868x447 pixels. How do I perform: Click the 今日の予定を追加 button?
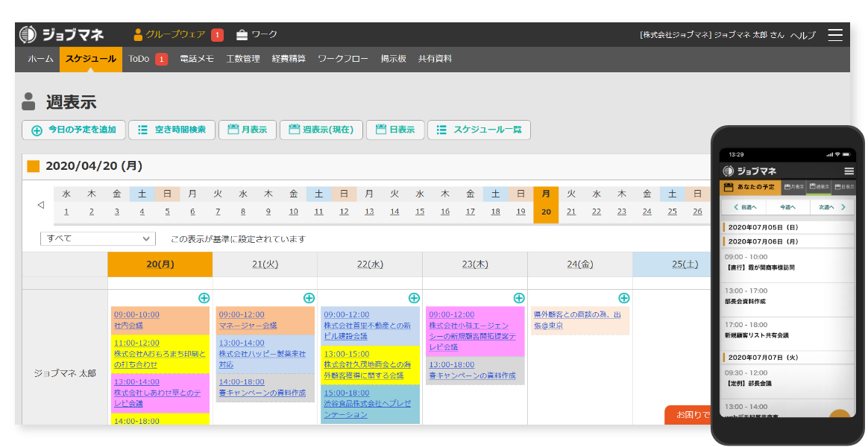74,130
